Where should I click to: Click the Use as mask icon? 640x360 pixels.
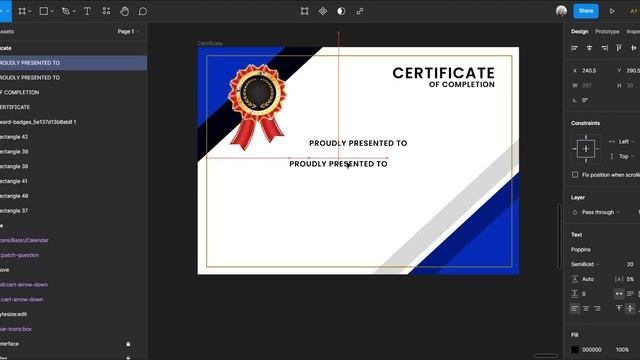click(341, 11)
